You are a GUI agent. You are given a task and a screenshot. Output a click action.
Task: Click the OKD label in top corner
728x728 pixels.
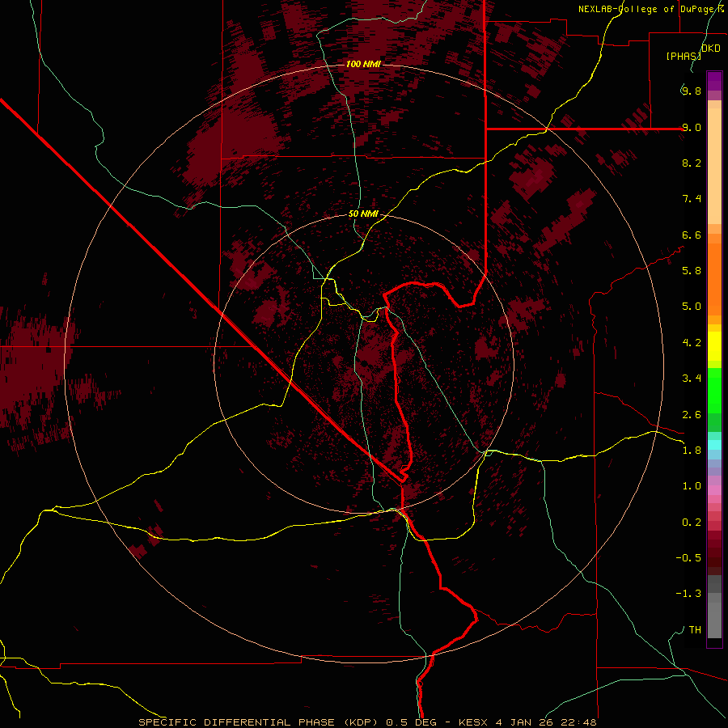pos(711,49)
